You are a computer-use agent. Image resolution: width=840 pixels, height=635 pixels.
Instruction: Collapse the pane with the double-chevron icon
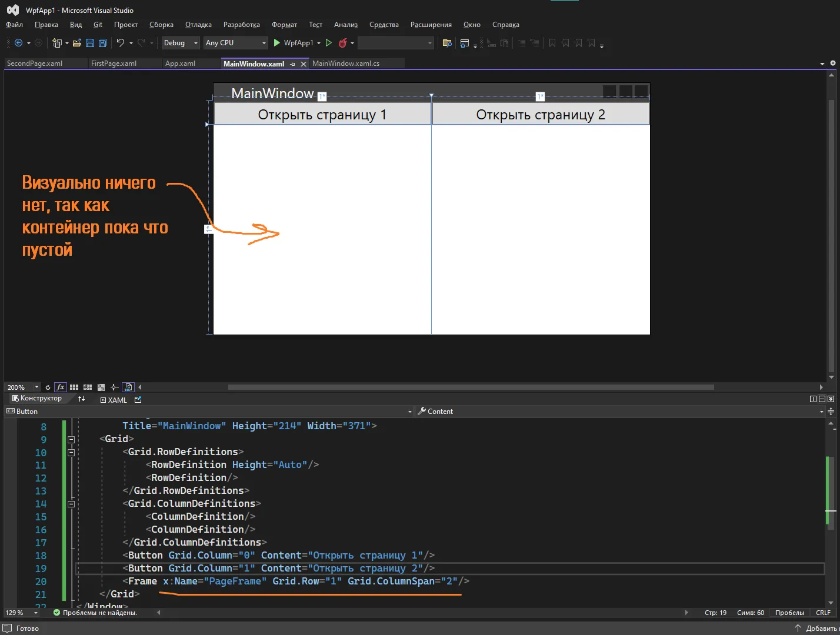click(831, 399)
